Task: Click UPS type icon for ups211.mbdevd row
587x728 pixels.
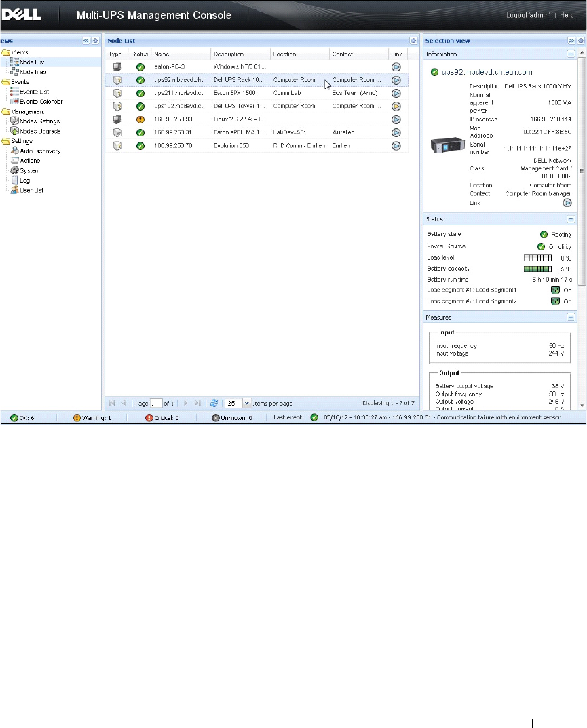Action: click(x=117, y=94)
